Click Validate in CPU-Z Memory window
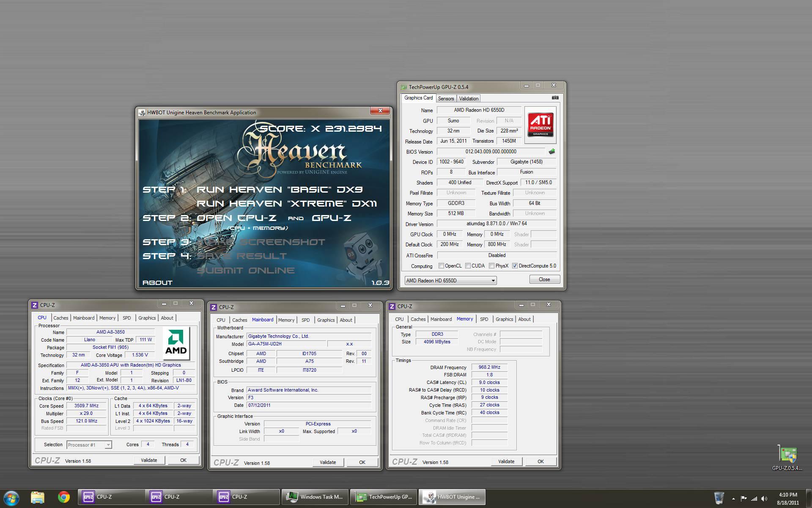The width and height of the screenshot is (812, 508). (506, 461)
